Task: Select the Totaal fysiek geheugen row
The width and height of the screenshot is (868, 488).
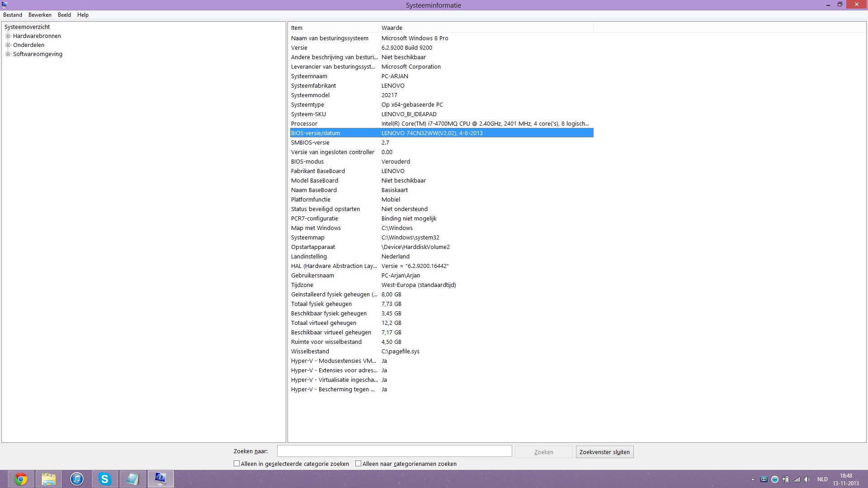Action: click(x=441, y=304)
